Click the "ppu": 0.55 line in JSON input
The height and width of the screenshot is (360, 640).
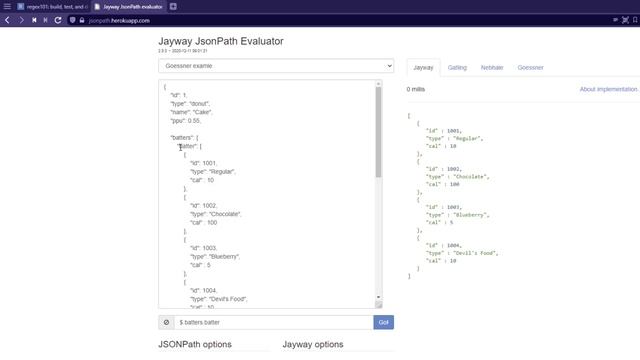coord(186,120)
